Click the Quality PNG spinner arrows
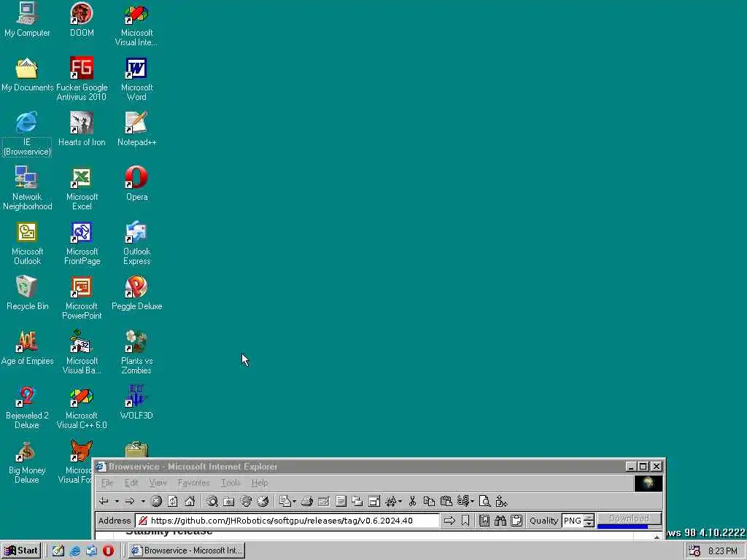The image size is (747, 560). (x=589, y=521)
